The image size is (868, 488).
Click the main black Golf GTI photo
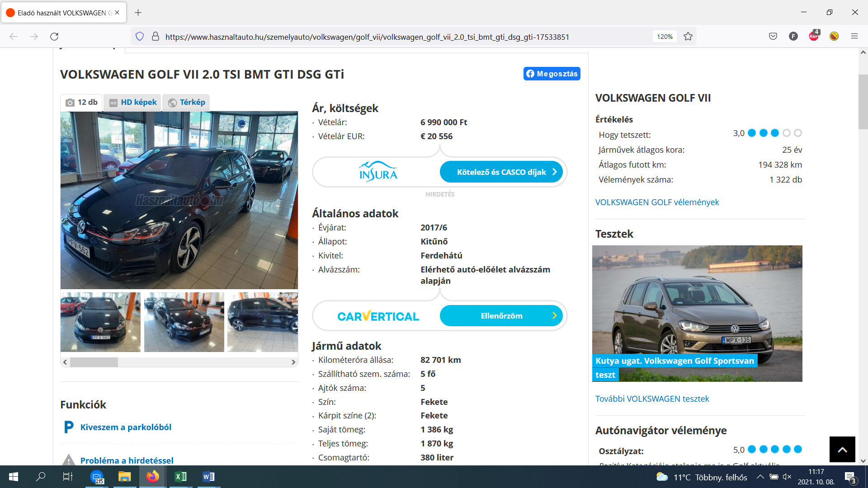pyautogui.click(x=179, y=200)
